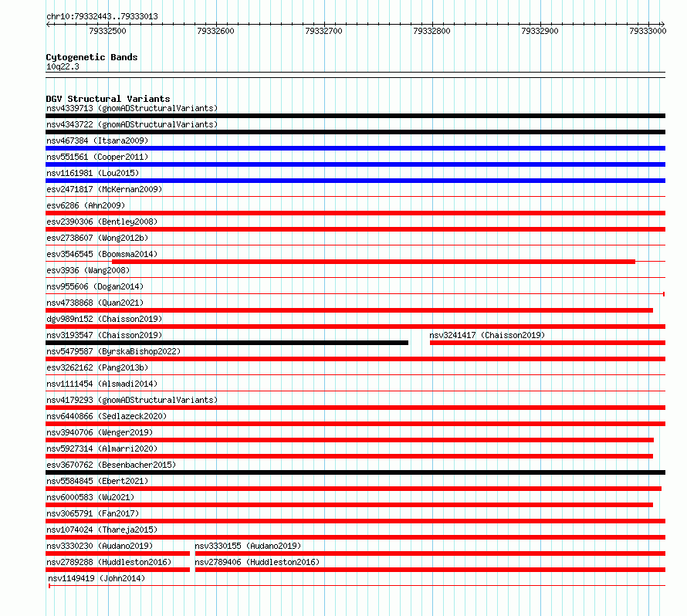Click the Cytogenetic Bands track title
This screenshot has width=687, height=616.
[92, 57]
